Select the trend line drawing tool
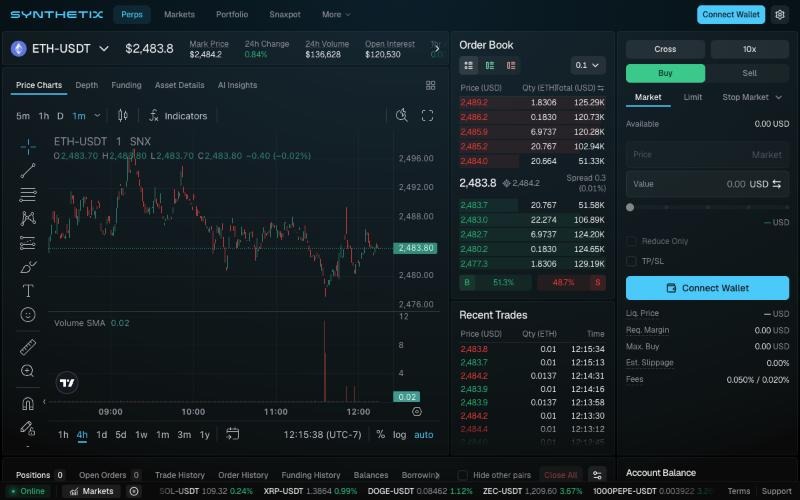The height and width of the screenshot is (500, 800). tap(28, 170)
